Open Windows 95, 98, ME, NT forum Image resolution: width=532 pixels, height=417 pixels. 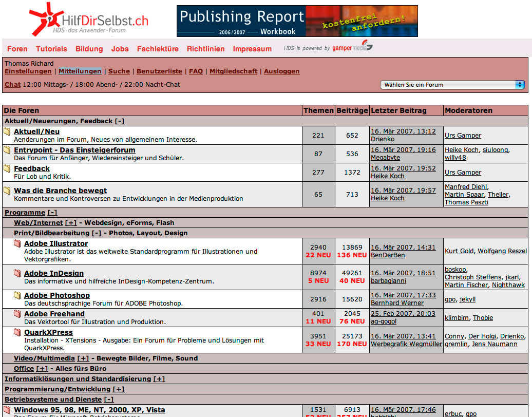click(x=89, y=410)
